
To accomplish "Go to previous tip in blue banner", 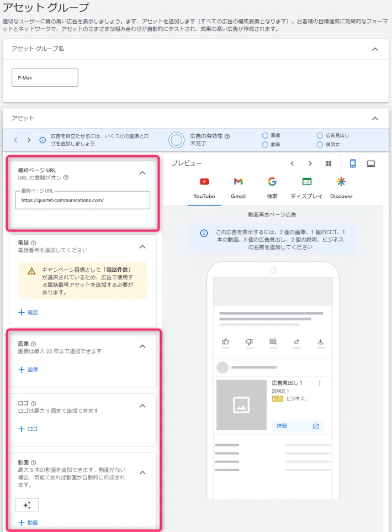I will point(15,140).
